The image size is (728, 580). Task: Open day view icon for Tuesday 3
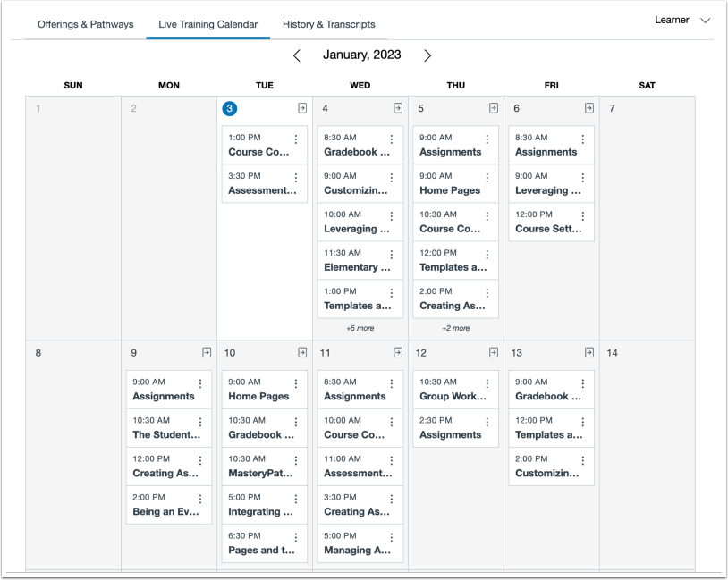point(302,108)
